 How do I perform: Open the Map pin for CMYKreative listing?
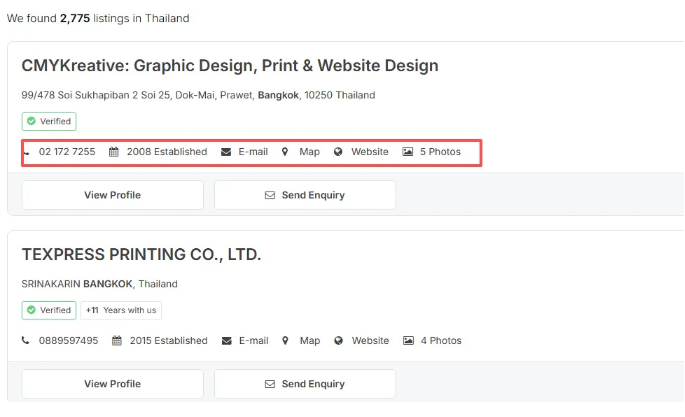pyautogui.click(x=285, y=152)
